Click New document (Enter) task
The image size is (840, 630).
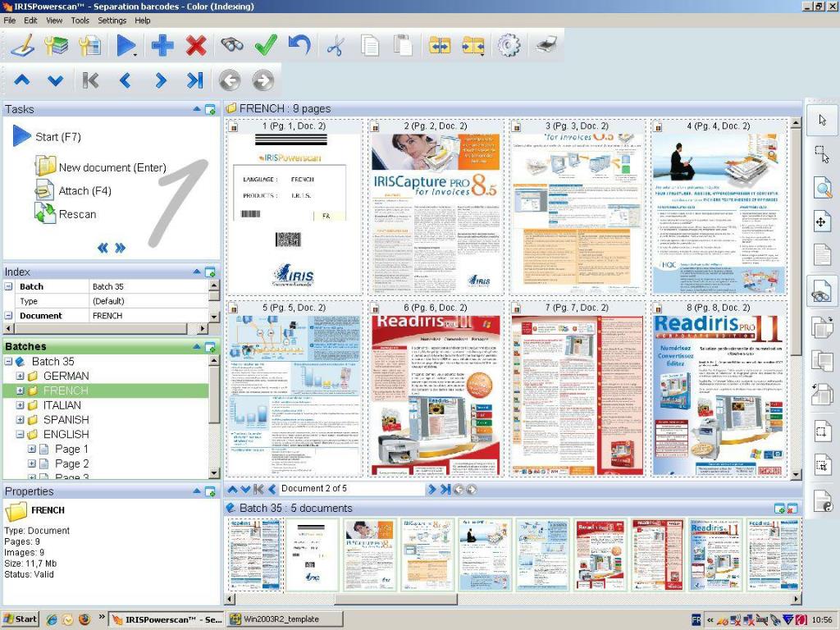(x=101, y=167)
